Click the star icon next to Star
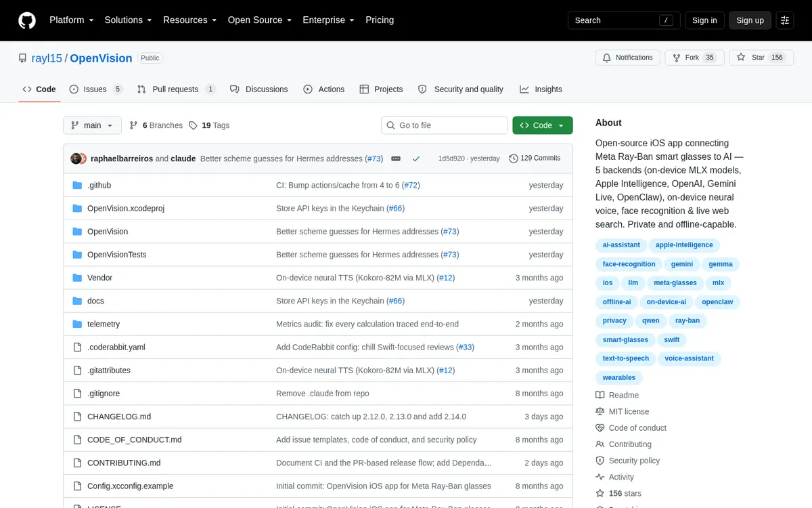Viewport: 812px width, 508px height. 741,58
